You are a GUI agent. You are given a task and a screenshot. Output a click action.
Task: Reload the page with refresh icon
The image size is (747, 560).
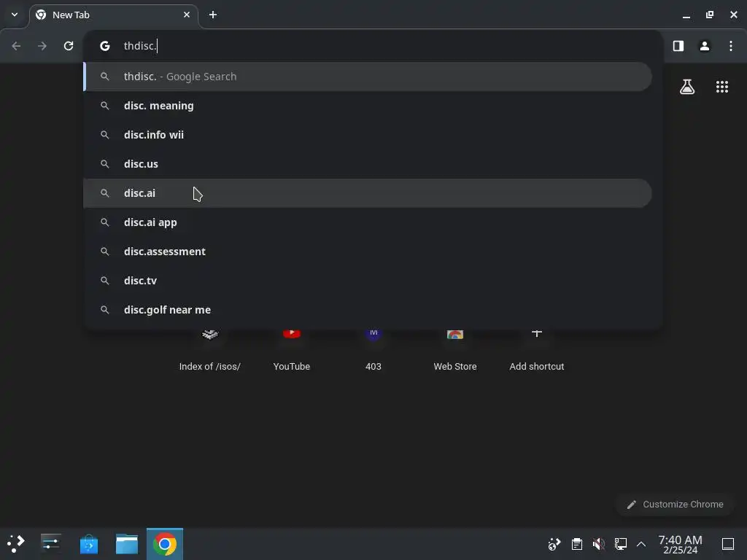(69, 46)
